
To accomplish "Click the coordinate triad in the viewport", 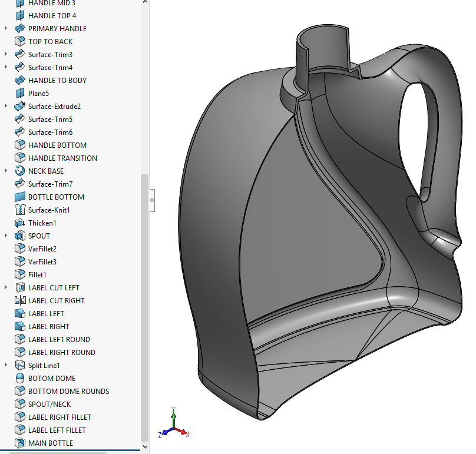I will (174, 423).
